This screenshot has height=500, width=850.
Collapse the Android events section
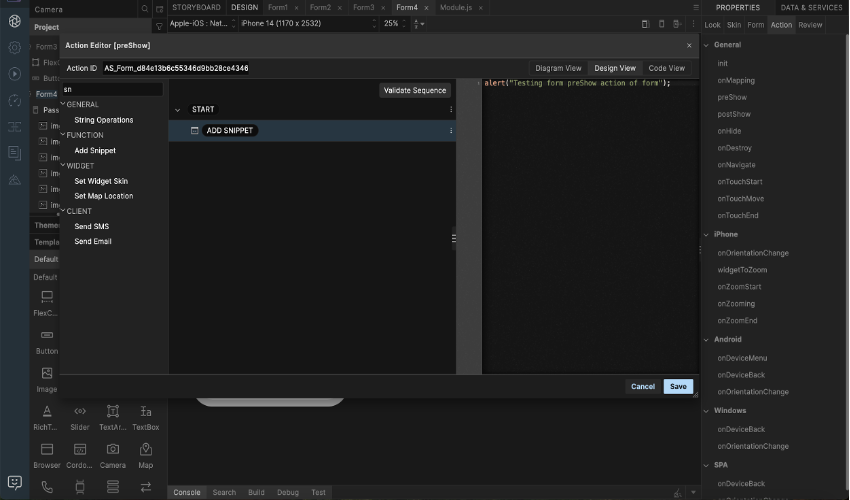tap(706, 339)
